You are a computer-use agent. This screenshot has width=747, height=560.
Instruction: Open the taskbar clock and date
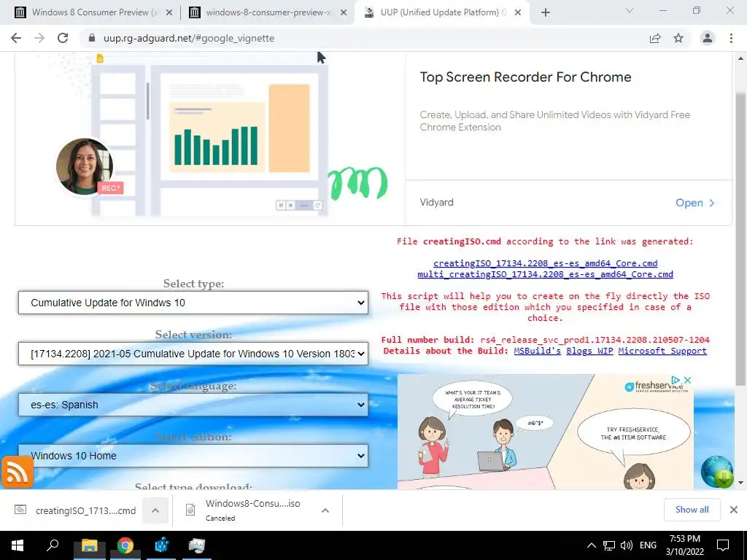click(x=684, y=545)
